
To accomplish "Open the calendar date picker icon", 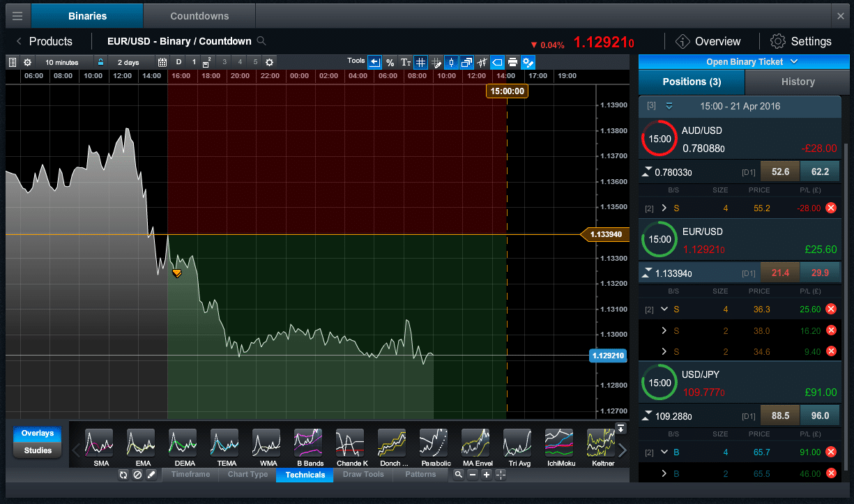I will 162,63.
